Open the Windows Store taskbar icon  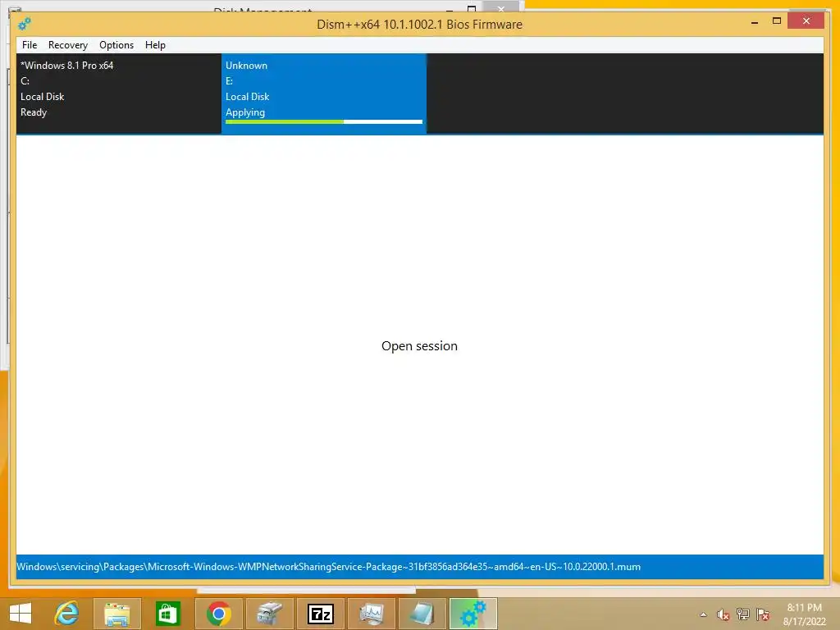tap(167, 614)
